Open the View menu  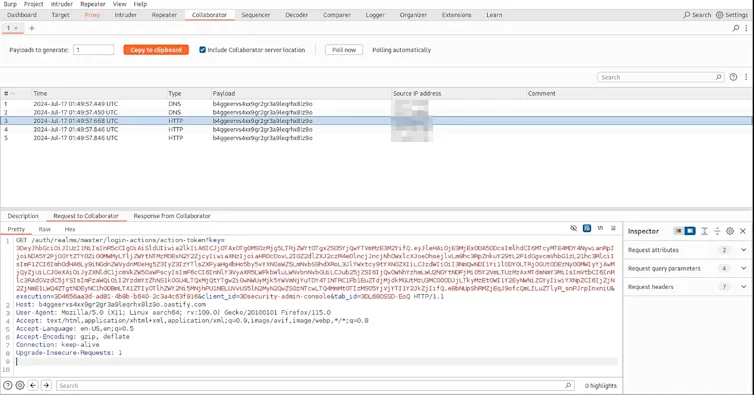tap(120, 4)
